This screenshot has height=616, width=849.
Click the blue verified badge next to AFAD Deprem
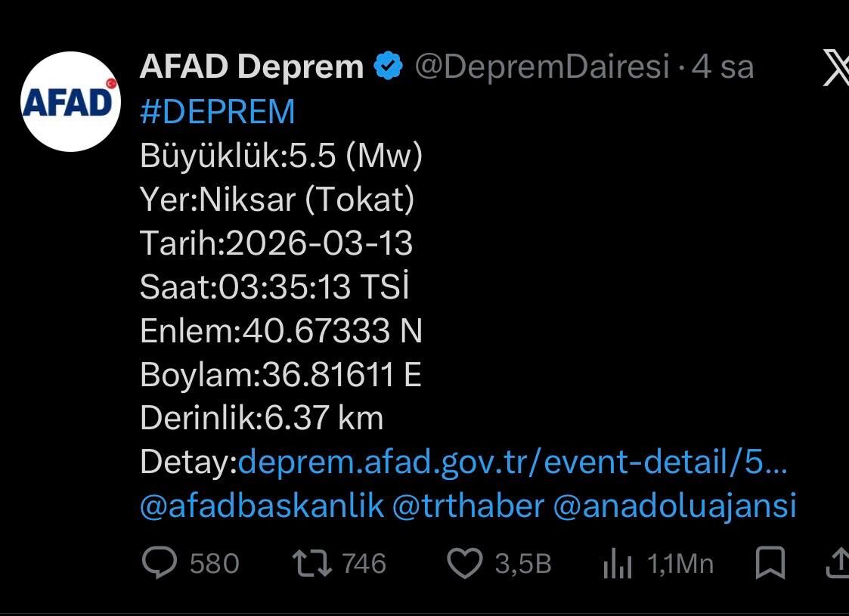pos(387,64)
